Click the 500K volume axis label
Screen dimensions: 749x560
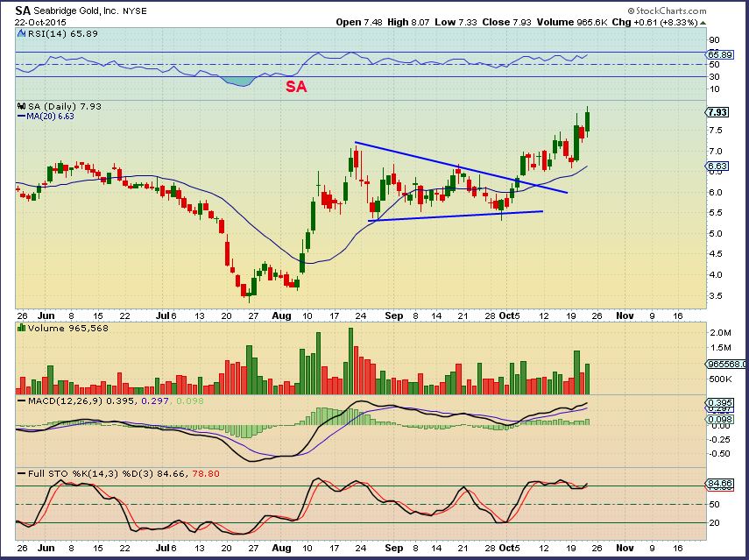coord(721,379)
